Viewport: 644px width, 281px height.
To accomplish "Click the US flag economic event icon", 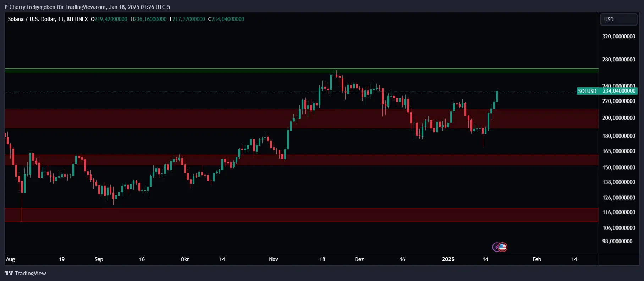I will click(502, 247).
